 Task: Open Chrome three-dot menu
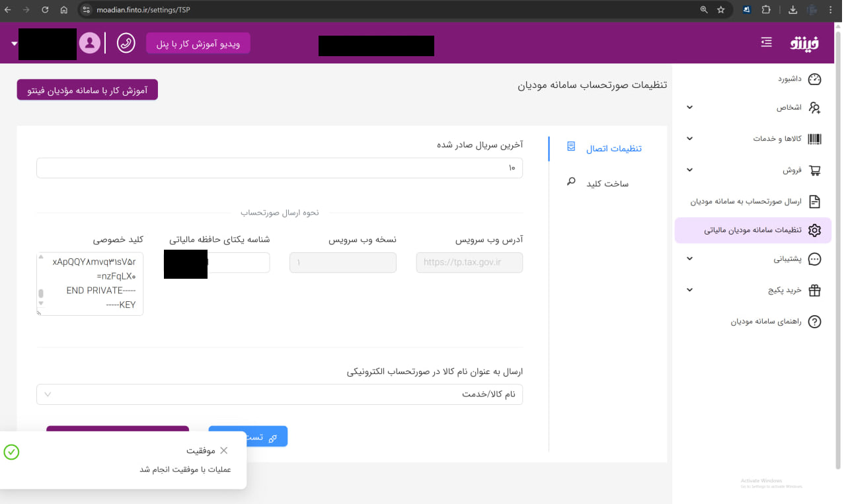point(831,10)
